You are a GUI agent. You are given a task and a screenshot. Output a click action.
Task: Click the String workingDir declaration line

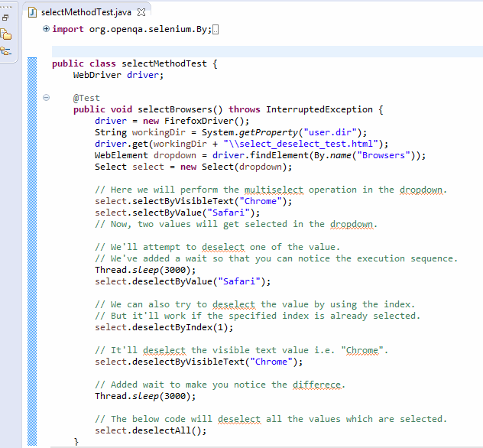pos(231,132)
